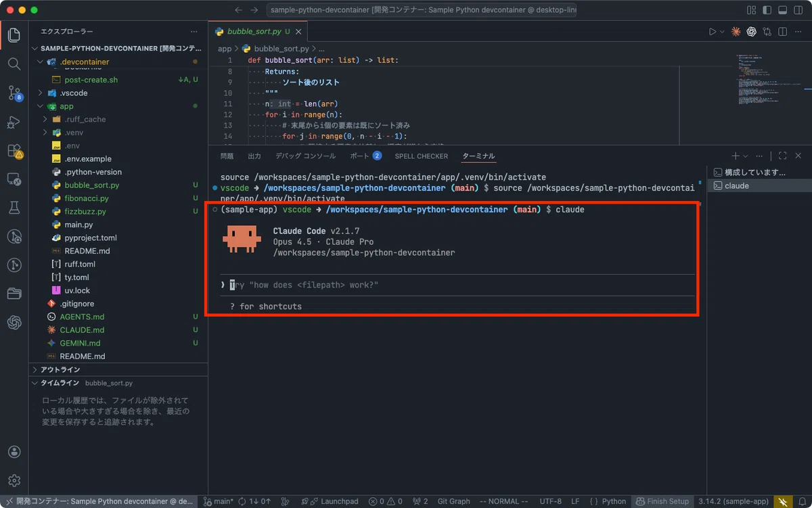Click the Run Python File play button
The image size is (812, 508).
(712, 32)
